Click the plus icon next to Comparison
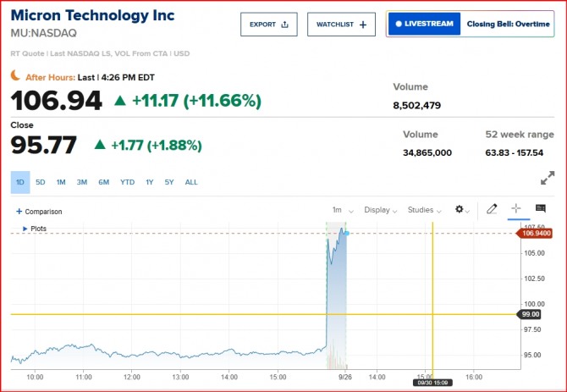The width and height of the screenshot is (567, 392). pos(19,212)
